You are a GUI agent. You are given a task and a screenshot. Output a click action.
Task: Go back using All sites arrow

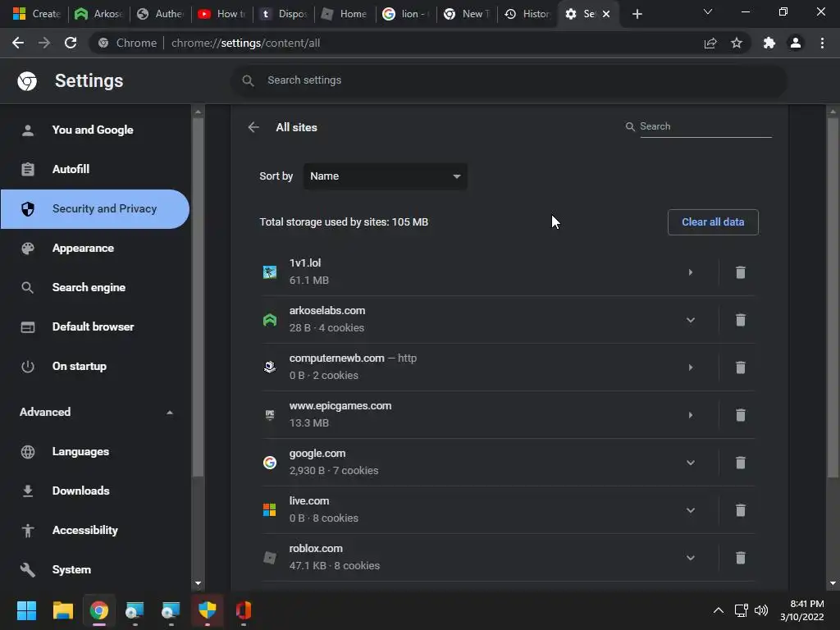[253, 127]
